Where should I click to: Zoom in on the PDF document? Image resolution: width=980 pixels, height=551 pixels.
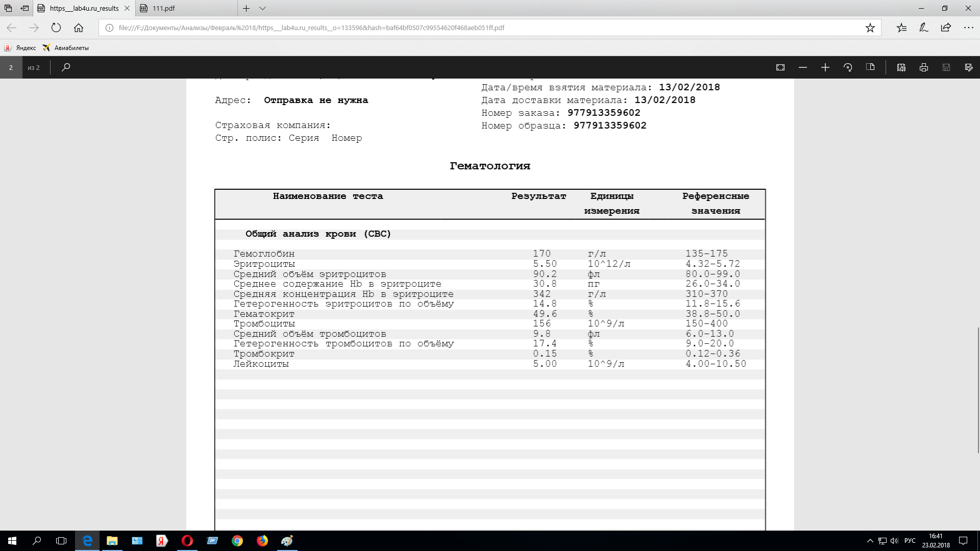click(825, 67)
